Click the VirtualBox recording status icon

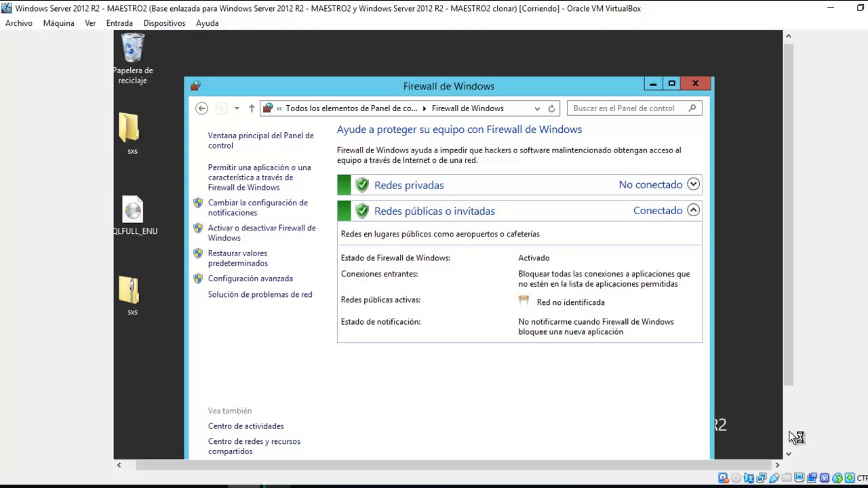tap(812, 478)
